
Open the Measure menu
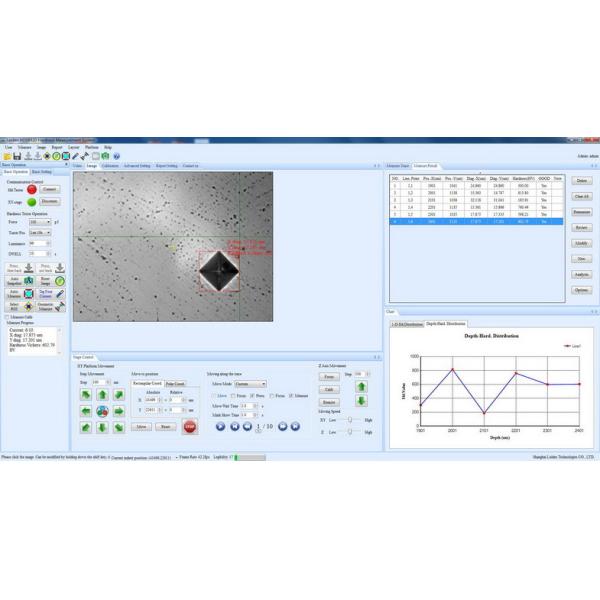click(x=24, y=147)
